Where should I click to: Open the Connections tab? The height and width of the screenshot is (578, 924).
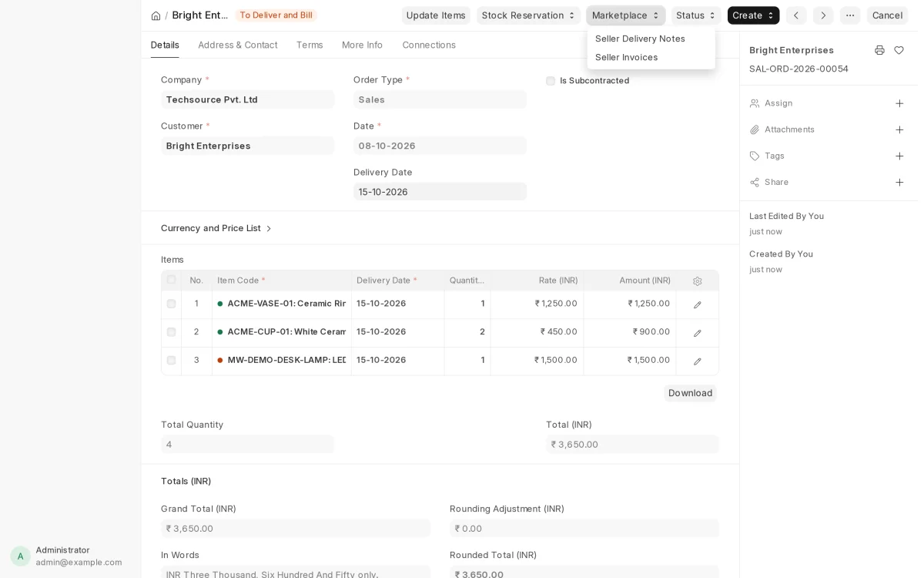pos(429,45)
